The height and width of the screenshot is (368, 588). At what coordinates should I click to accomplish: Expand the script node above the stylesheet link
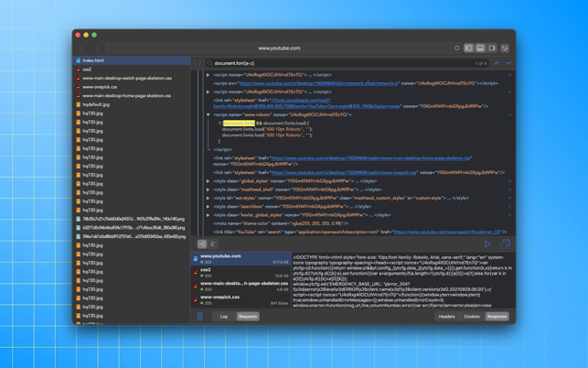(208, 92)
